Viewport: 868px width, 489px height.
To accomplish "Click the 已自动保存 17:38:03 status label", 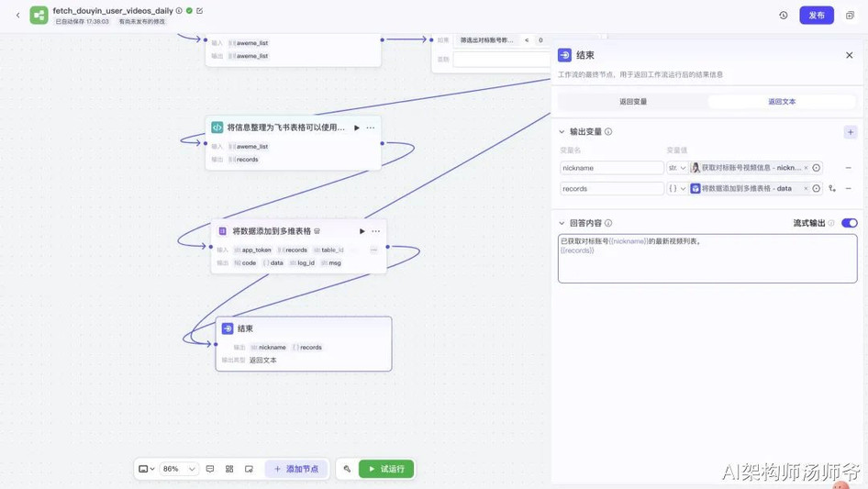I will tap(82, 22).
